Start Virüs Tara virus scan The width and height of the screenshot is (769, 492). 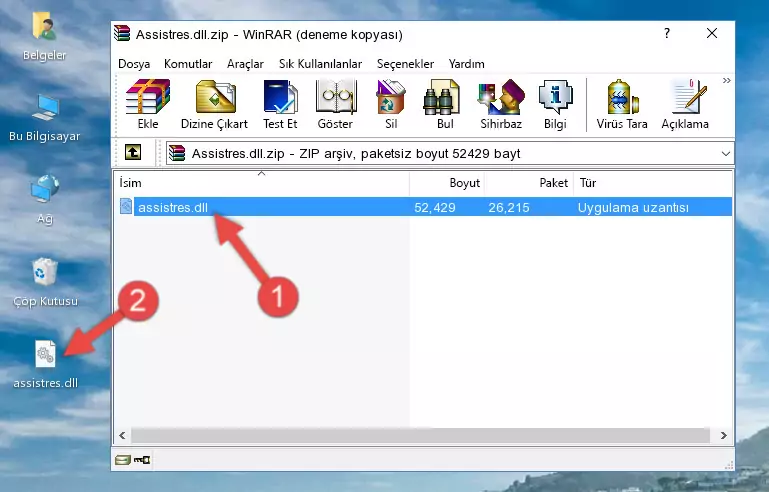622,104
